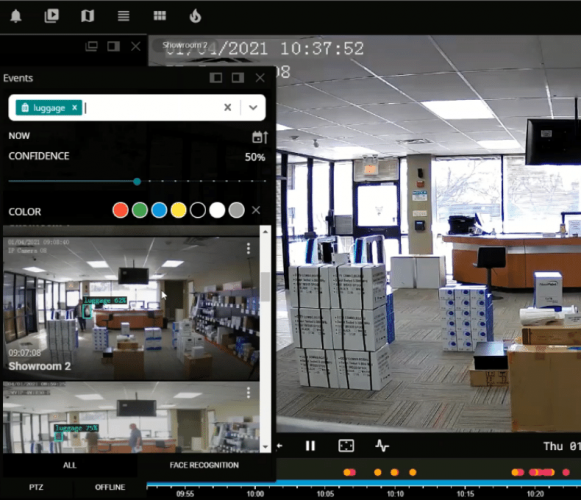The width and height of the screenshot is (581, 500).
Task: Split Events panel with left-pane icon
Action: [x=216, y=77]
